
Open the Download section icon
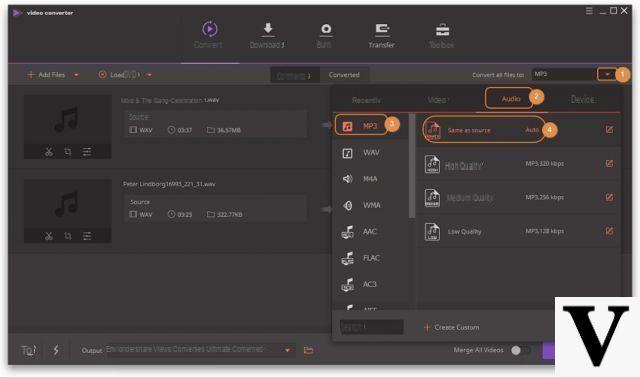coord(268,29)
